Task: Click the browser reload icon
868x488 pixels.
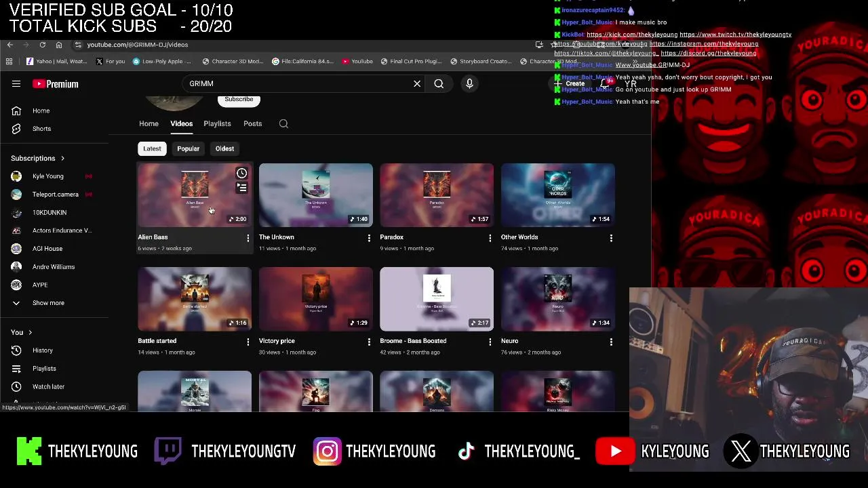Action: pos(43,45)
